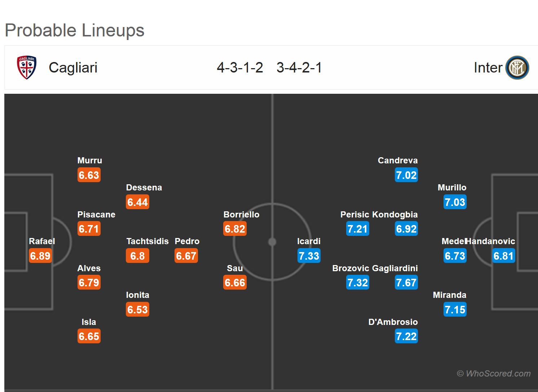Open the Tachtsidis player name

click(147, 241)
